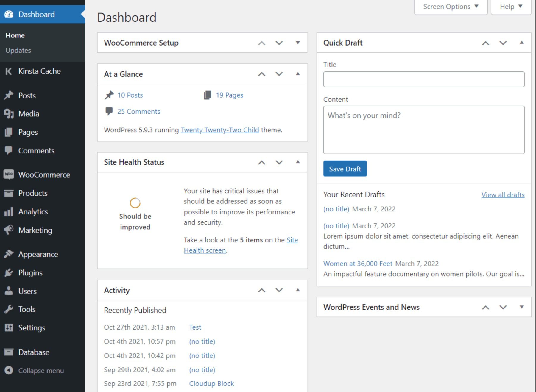Expand the Help dropdown
The image size is (536, 392).
510,7
